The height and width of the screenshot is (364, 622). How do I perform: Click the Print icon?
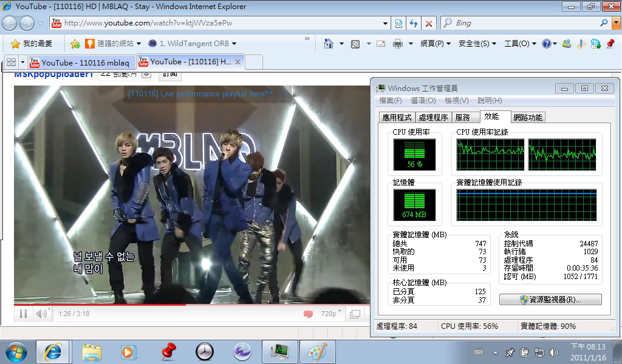[x=397, y=44]
